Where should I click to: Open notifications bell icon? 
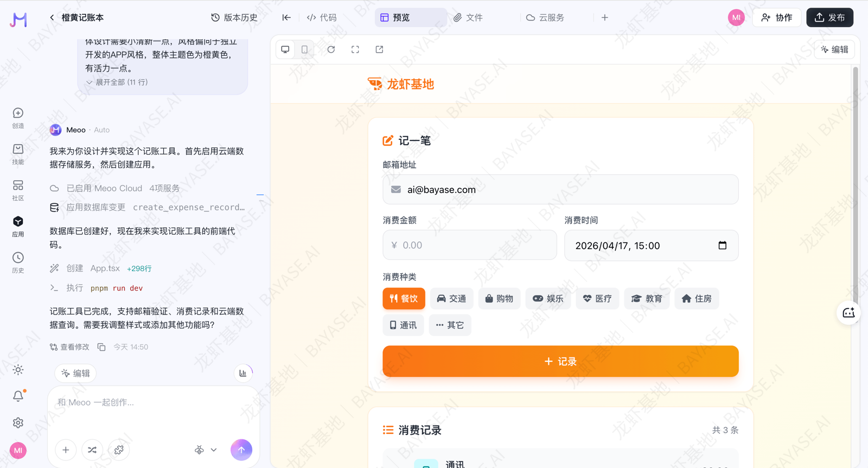point(18,396)
